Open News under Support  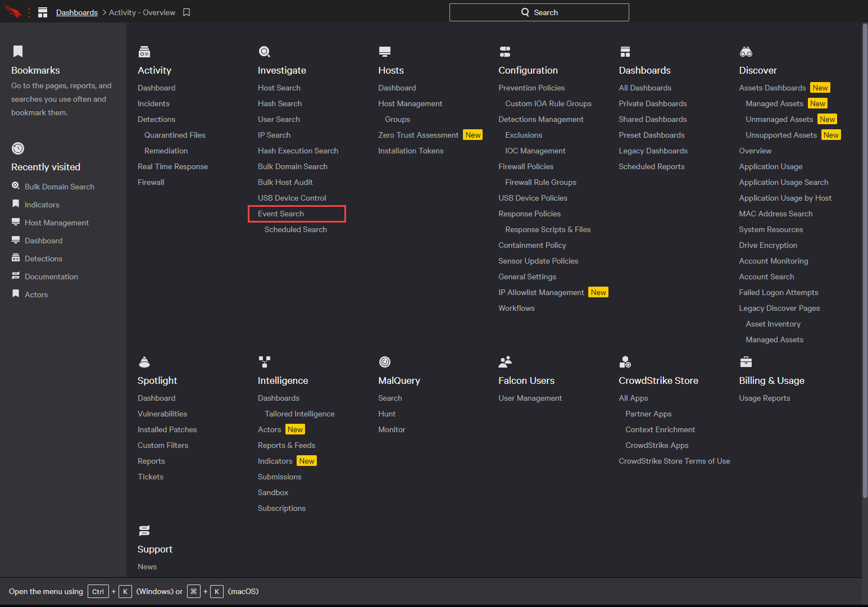pyautogui.click(x=147, y=567)
